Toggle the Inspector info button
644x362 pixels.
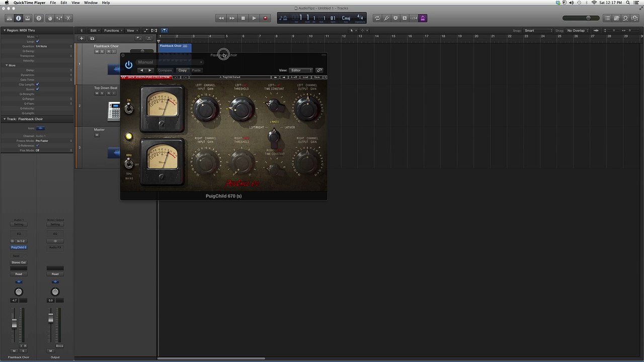coord(19,18)
